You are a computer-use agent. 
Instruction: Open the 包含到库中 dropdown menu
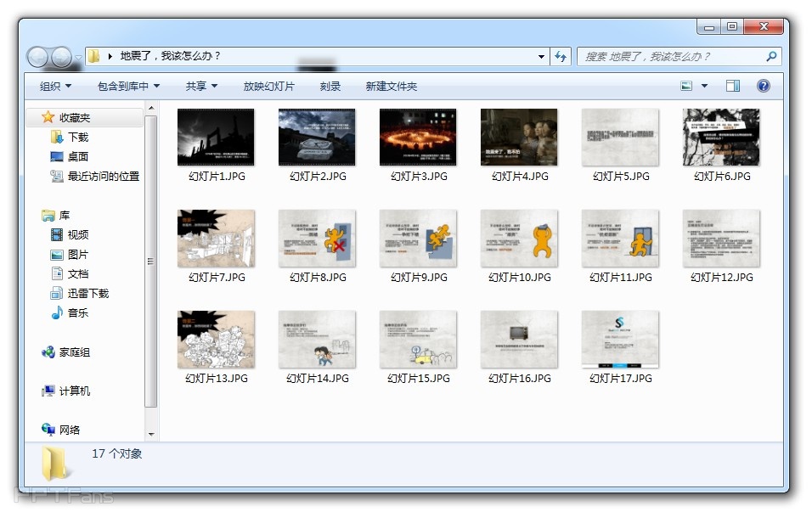128,86
